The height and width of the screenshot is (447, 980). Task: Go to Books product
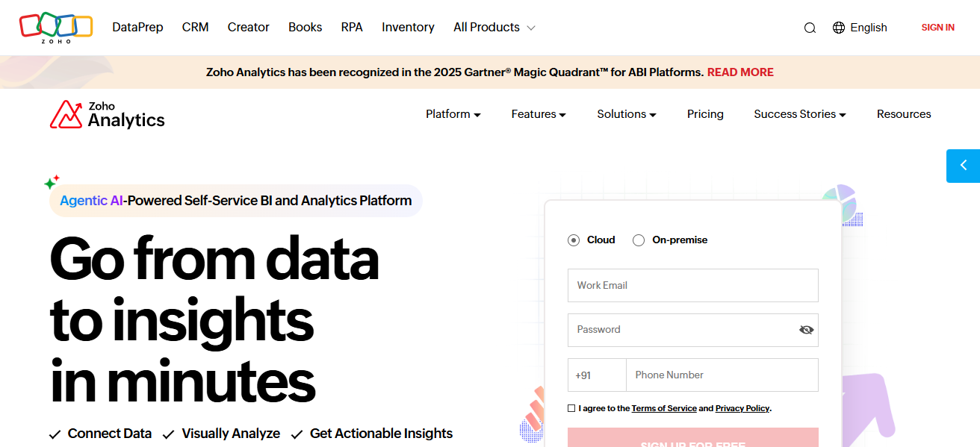[306, 27]
